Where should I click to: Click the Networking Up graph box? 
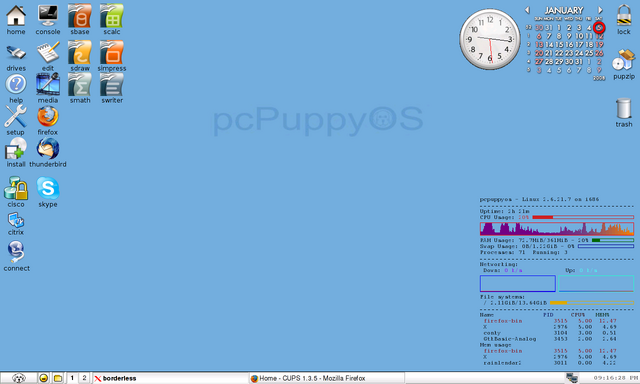596,284
